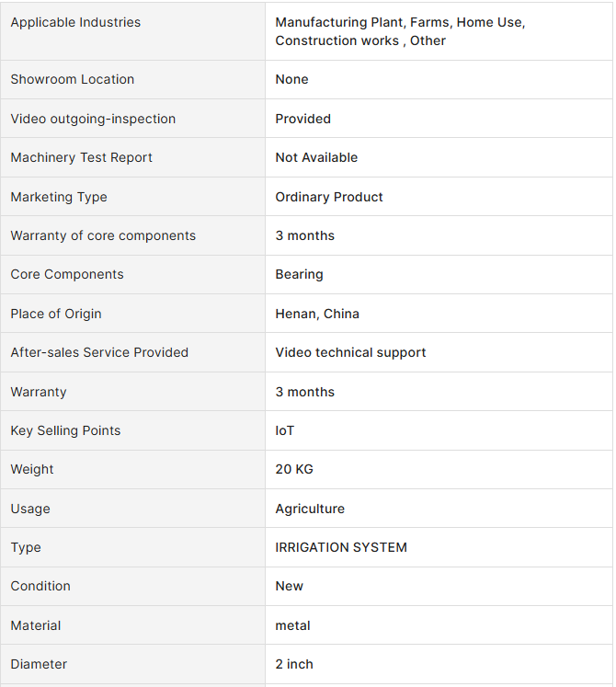616x687 pixels.
Task: Click the 'metal' material value
Action: point(292,625)
